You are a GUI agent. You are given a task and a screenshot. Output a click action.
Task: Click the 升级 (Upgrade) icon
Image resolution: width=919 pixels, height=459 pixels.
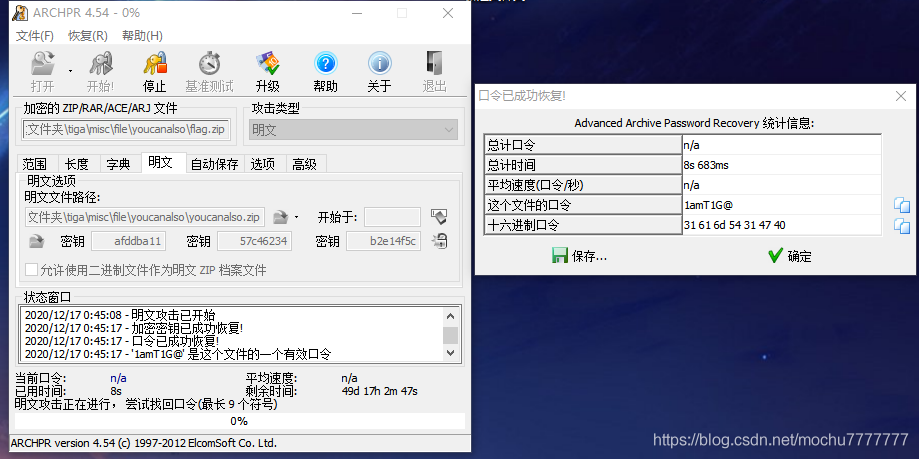(267, 63)
